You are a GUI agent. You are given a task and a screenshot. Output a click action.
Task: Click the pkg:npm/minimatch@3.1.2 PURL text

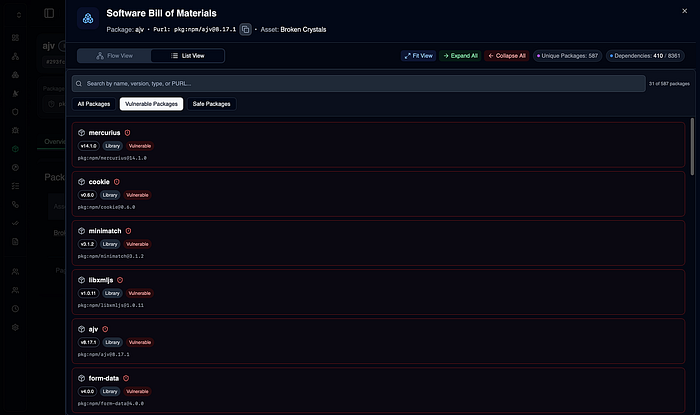pos(111,256)
